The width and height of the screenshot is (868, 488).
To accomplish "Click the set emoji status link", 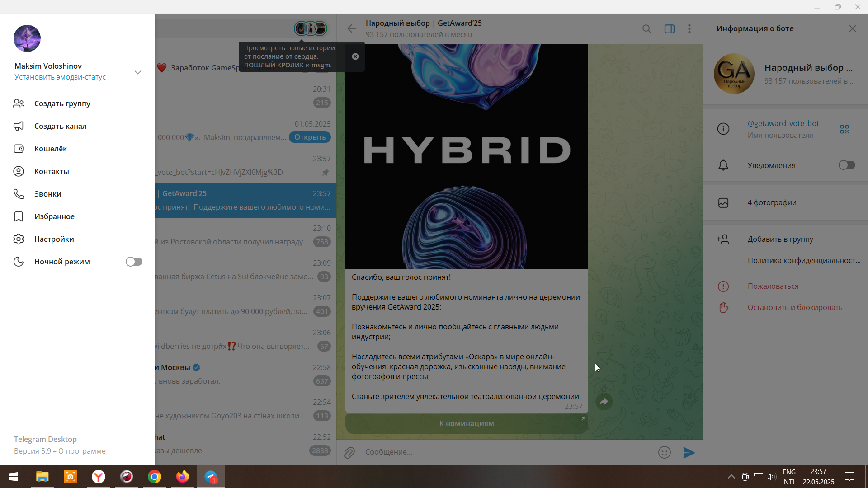I will pos(60,77).
